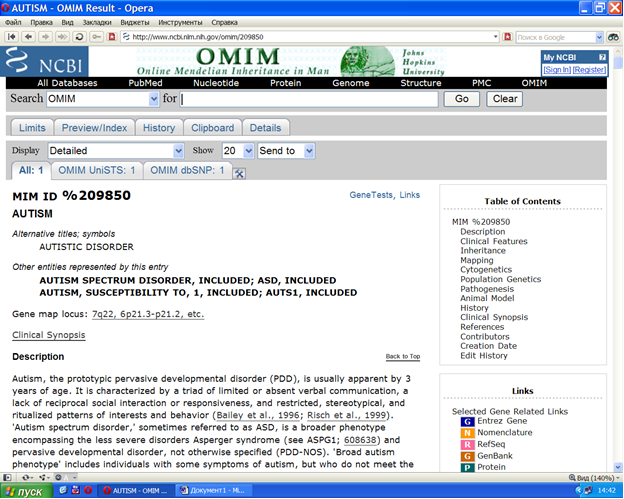Click the Internet Explorer quick launch icon
The height and width of the screenshot is (499, 624).
(x=63, y=490)
